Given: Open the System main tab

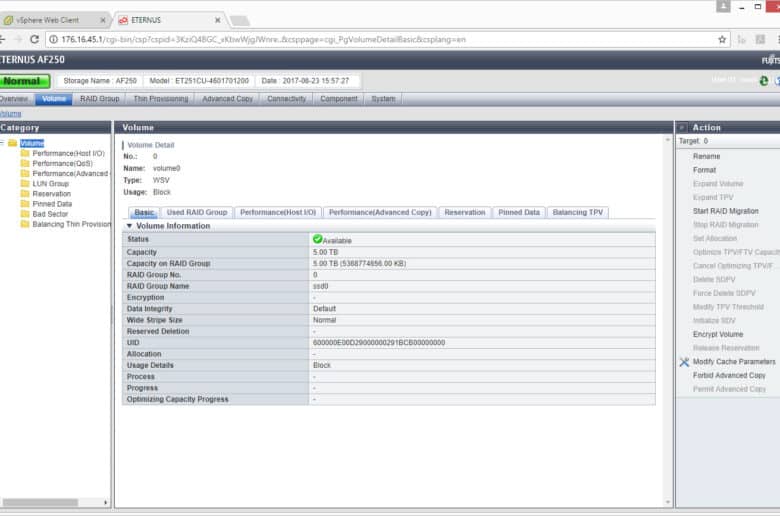Looking at the screenshot, I should pos(383,99).
